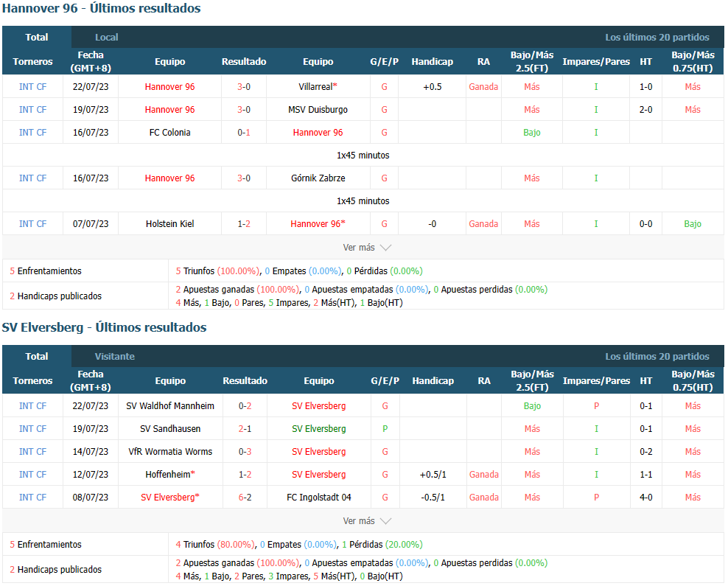Image resolution: width=728 pixels, height=586 pixels.
Task: Select the Total tab in Hannover 96 table
Action: coord(37,37)
